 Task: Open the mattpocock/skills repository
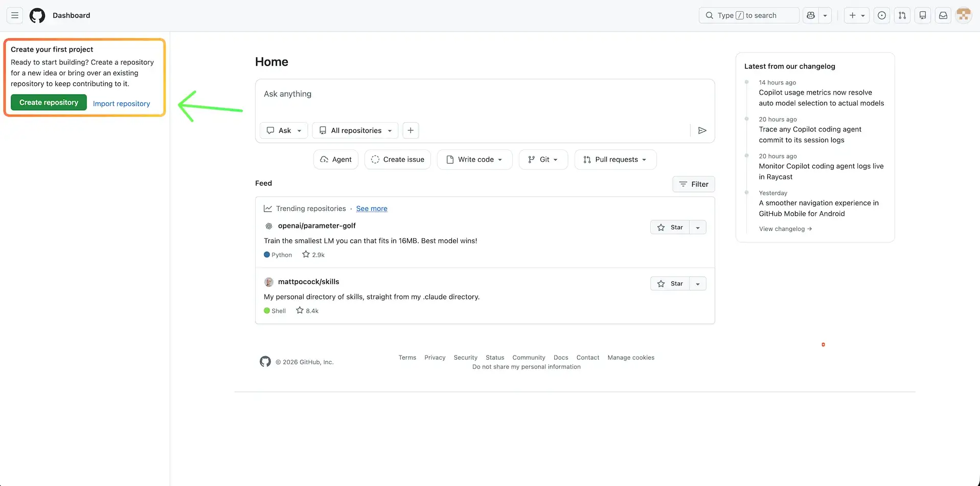point(309,282)
